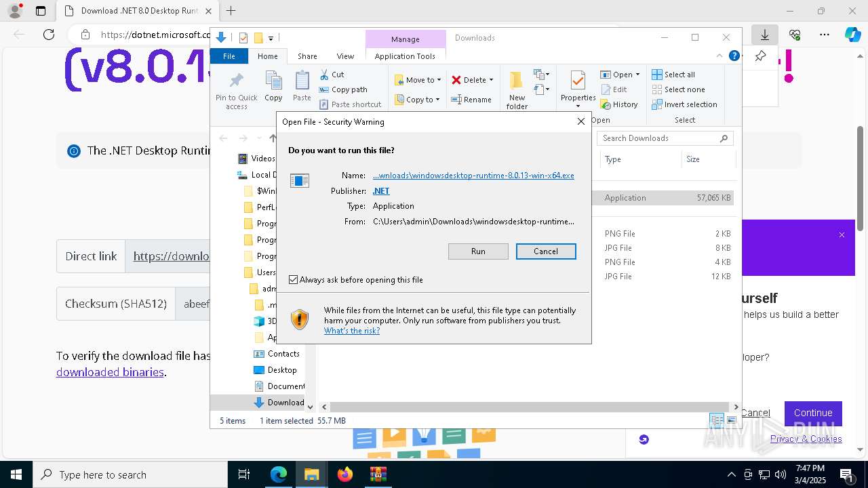Create a New folder from ribbon
Screen dimensions: 868x488
517,90
